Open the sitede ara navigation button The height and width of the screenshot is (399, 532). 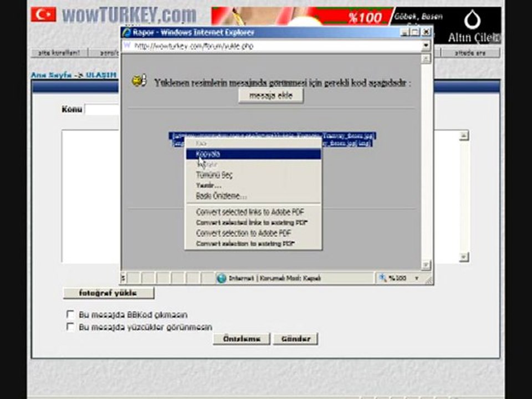(470, 53)
